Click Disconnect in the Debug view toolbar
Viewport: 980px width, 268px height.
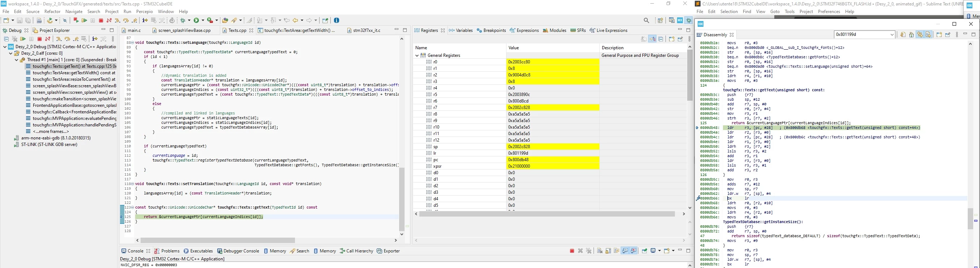48,39
